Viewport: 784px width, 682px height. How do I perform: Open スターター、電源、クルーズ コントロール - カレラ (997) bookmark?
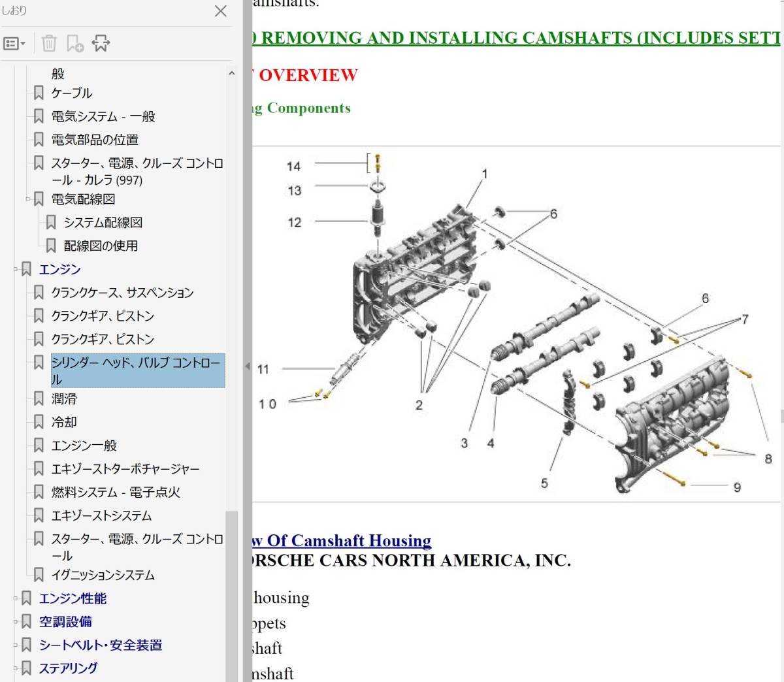pos(137,171)
